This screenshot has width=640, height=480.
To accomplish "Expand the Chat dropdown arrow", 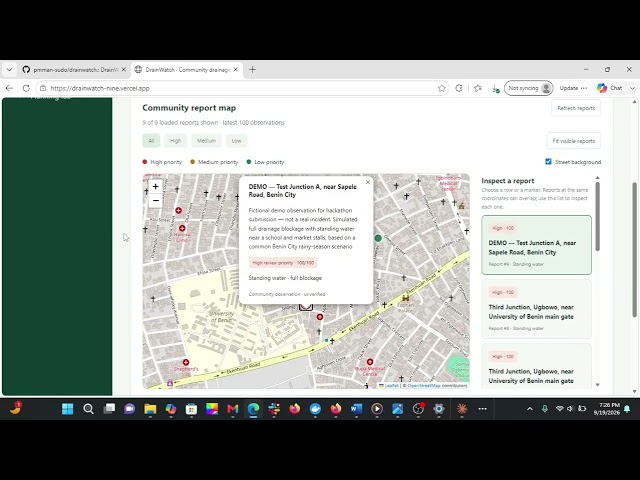I will pos(632,88).
